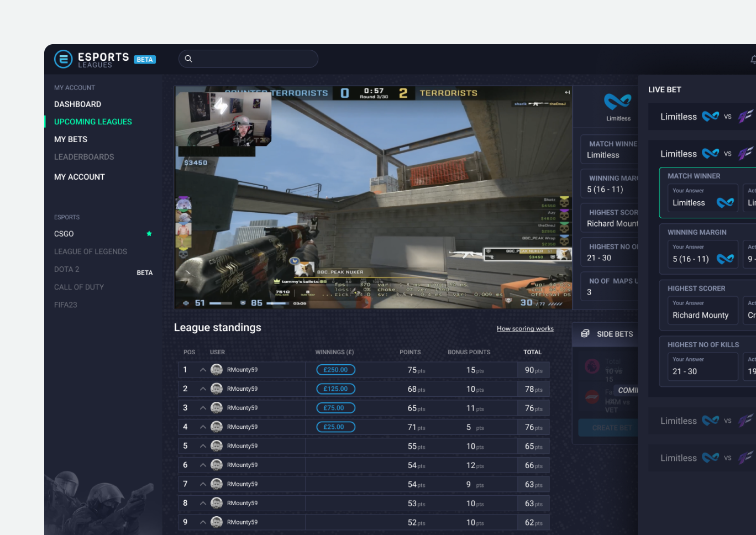Click the CS:GO live stream video
The image size is (756, 535).
(x=373, y=197)
